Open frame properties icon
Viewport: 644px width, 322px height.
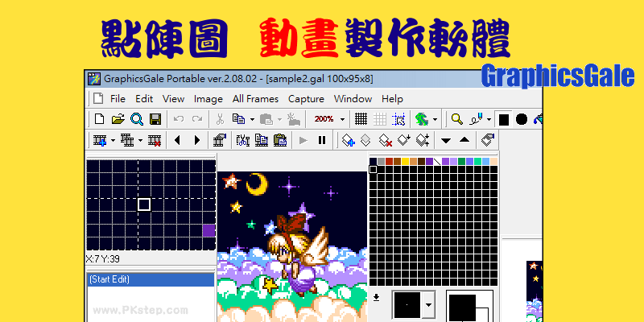(x=220, y=140)
